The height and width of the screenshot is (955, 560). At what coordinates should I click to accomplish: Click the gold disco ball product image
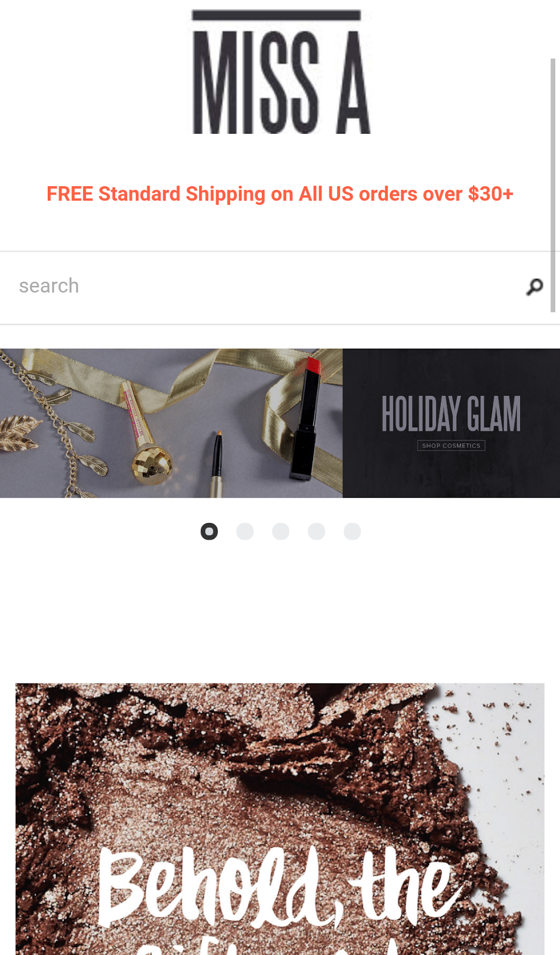click(151, 464)
